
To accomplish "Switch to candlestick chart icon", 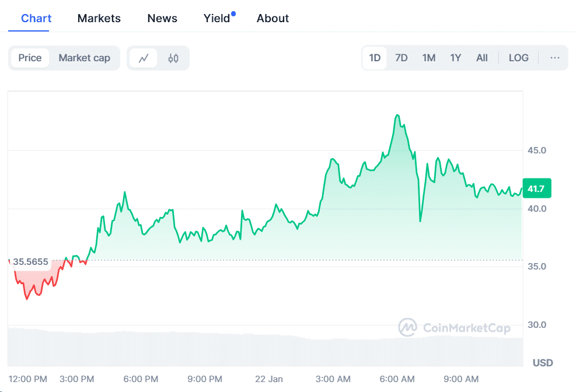I will click(173, 58).
